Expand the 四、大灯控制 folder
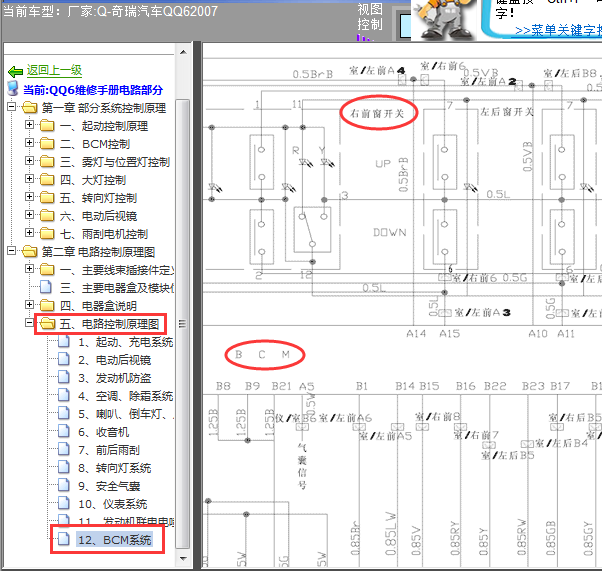The height and width of the screenshot is (571, 602). 30,179
